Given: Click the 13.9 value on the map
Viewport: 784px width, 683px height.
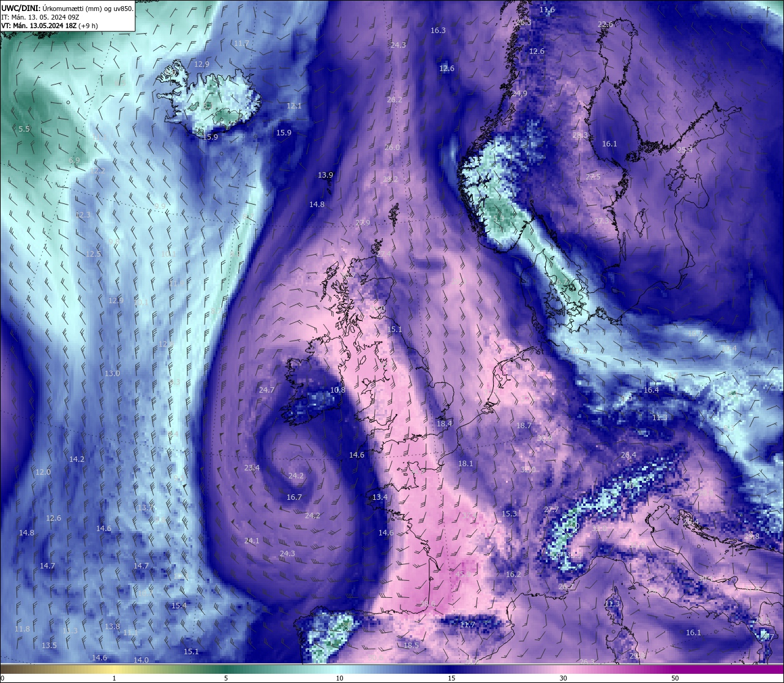Looking at the screenshot, I should click(x=325, y=175).
